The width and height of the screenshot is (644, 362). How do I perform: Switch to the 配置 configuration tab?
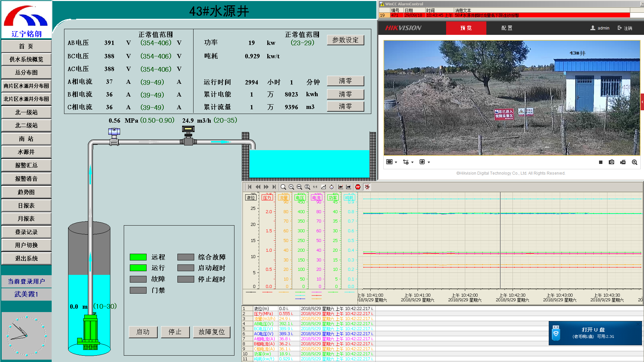click(506, 28)
